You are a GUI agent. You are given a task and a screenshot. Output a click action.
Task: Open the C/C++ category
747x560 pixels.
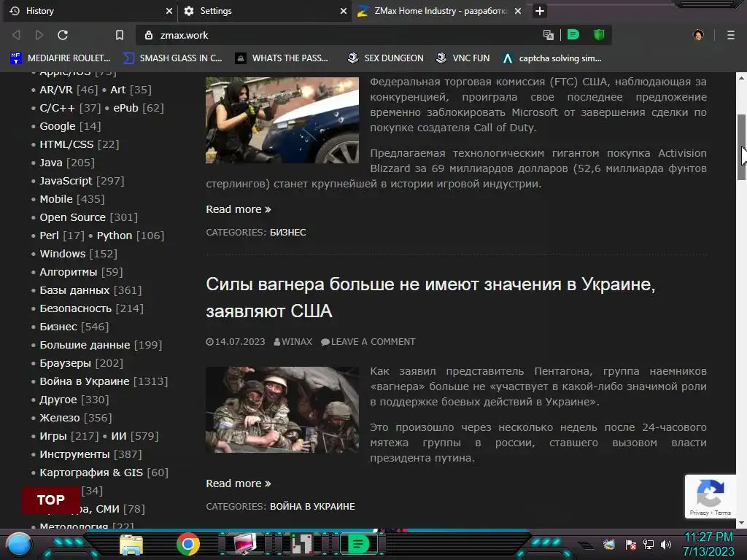(57, 108)
